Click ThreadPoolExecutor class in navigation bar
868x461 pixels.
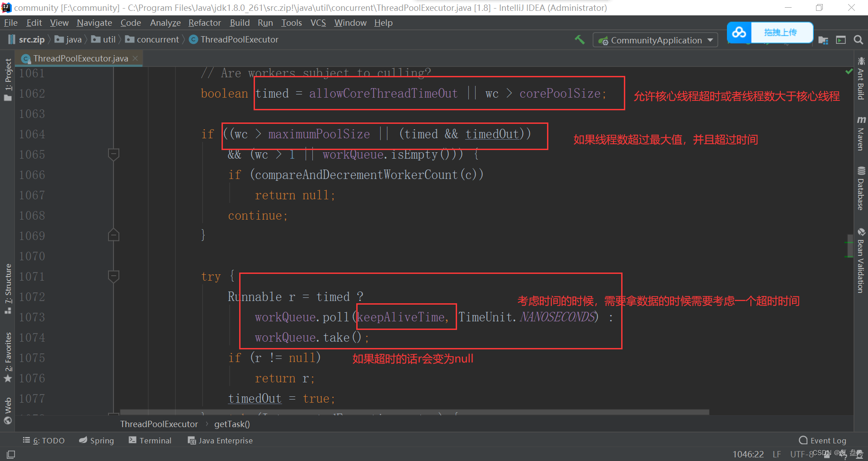234,40
